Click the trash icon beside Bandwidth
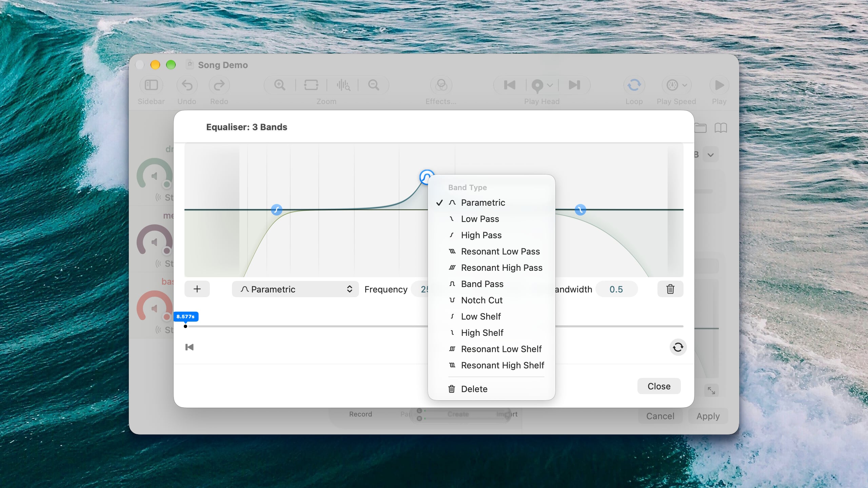The height and width of the screenshot is (488, 868). [x=670, y=289]
